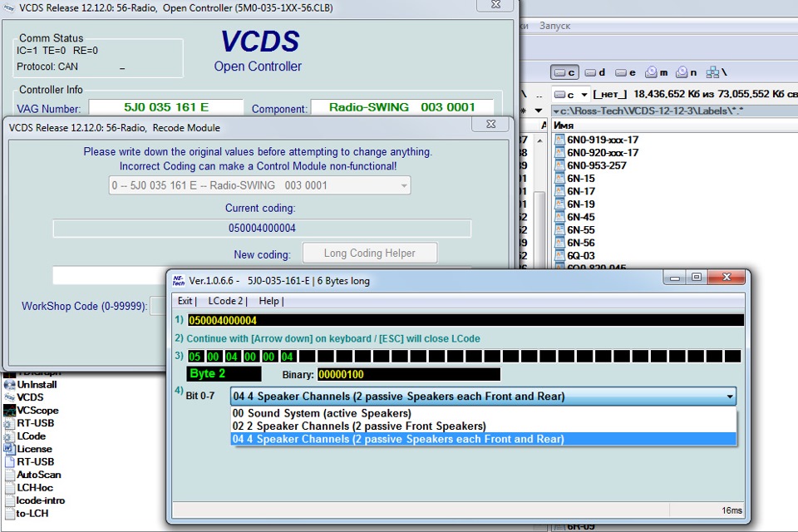This screenshot has height=532, width=798.
Task: Expand Bit 0-7 speaker channel dropdown
Action: [x=730, y=396]
